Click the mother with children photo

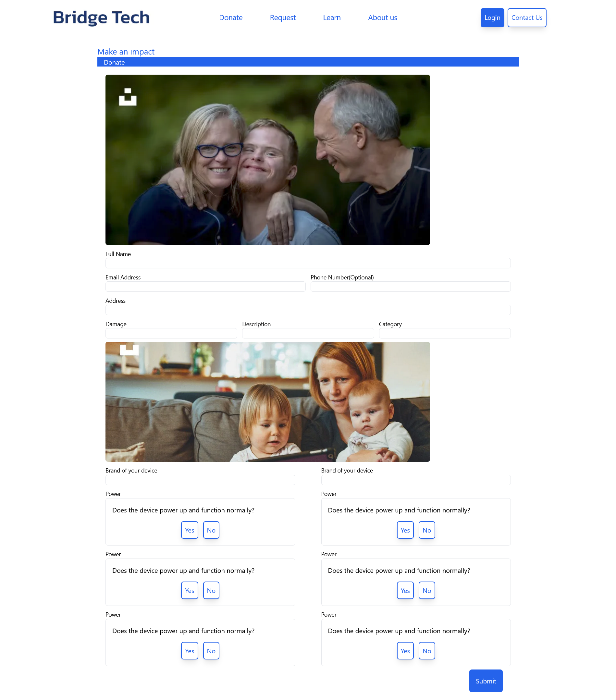[x=267, y=401]
